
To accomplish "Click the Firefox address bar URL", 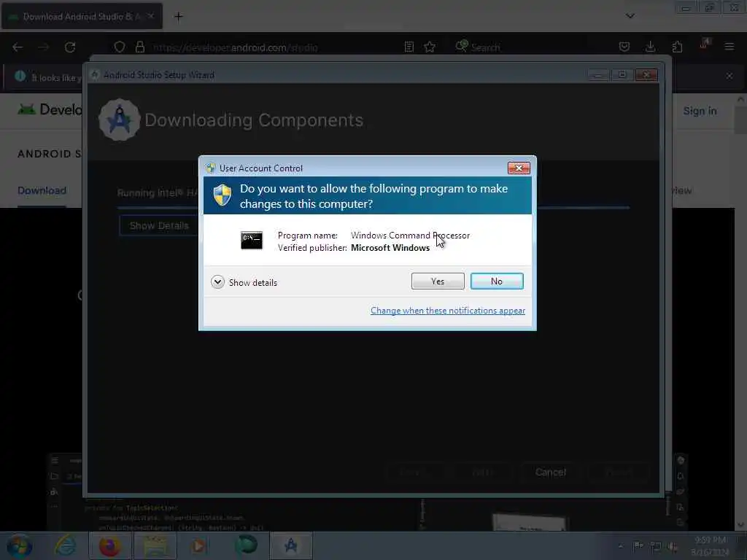I will tap(236, 47).
